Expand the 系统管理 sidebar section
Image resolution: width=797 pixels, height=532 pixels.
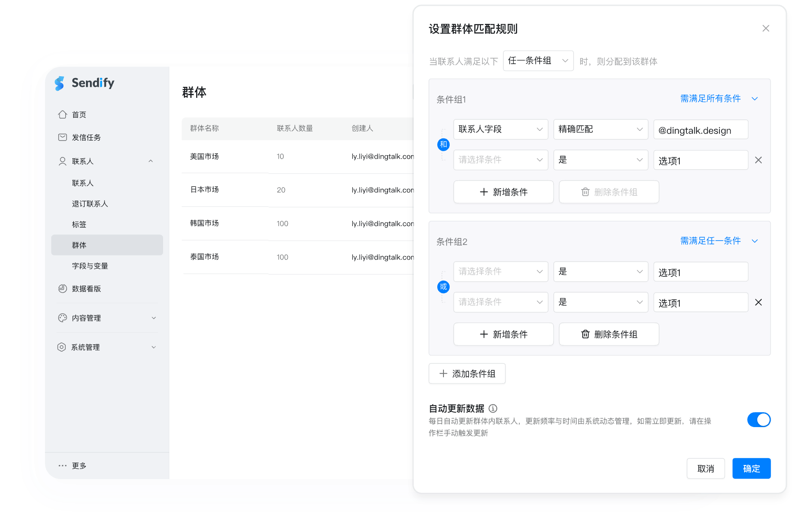(x=154, y=347)
